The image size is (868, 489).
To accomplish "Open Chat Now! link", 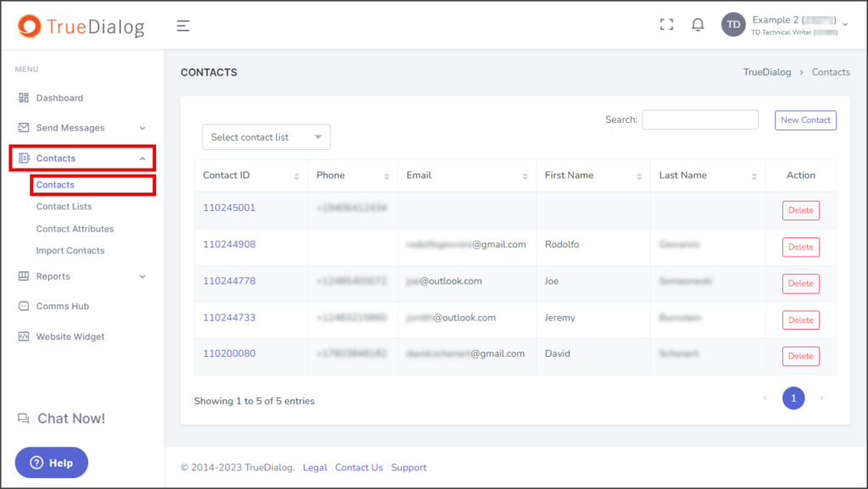I will 71,418.
